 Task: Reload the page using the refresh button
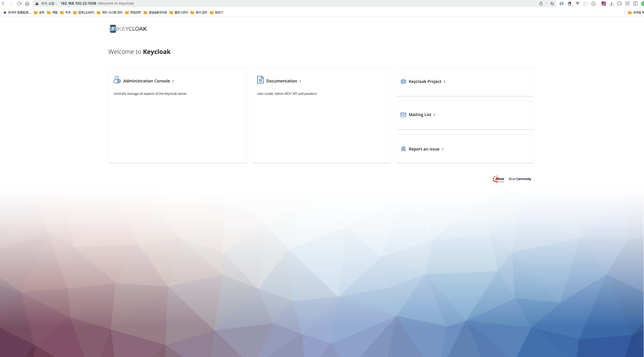pyautogui.click(x=19, y=4)
